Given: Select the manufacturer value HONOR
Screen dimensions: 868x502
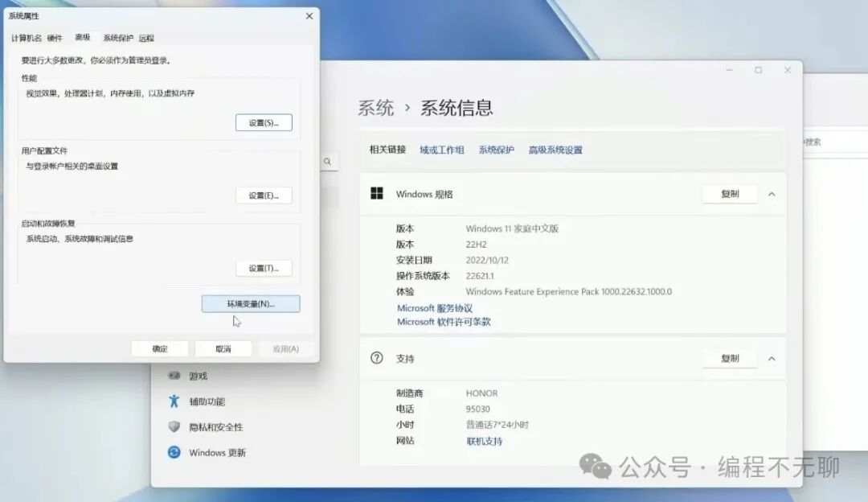Looking at the screenshot, I should (481, 393).
